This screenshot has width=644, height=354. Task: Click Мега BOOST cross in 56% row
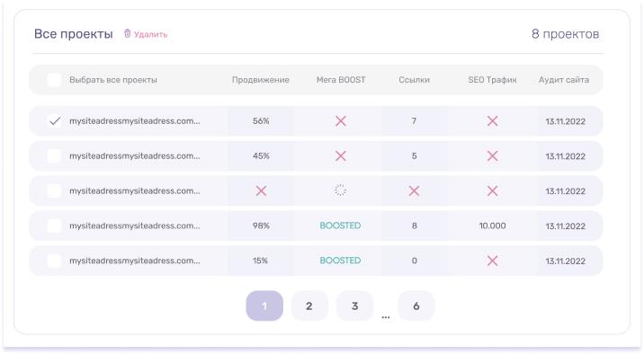pos(341,121)
